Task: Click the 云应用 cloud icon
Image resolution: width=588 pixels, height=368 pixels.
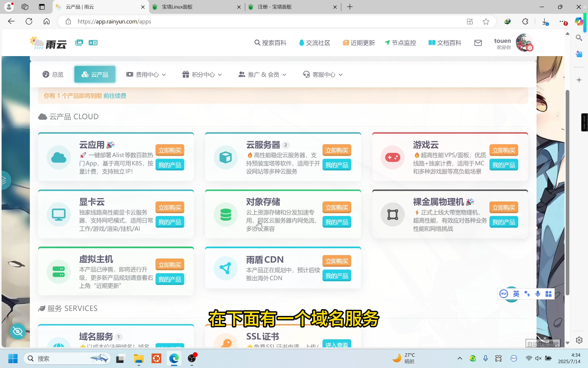Action: pos(59,158)
